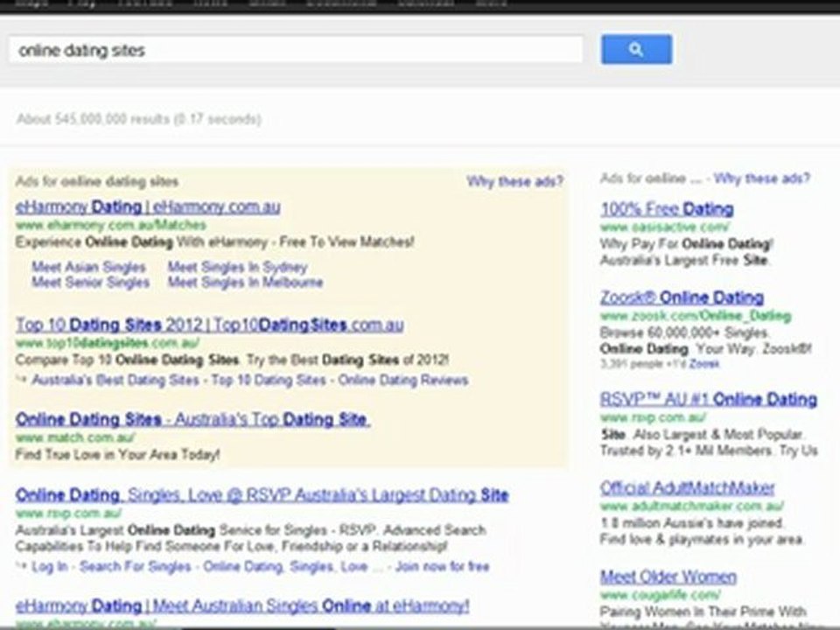
Task: Click the 'Online Dating Reviews' sitelink
Action: tap(403, 381)
